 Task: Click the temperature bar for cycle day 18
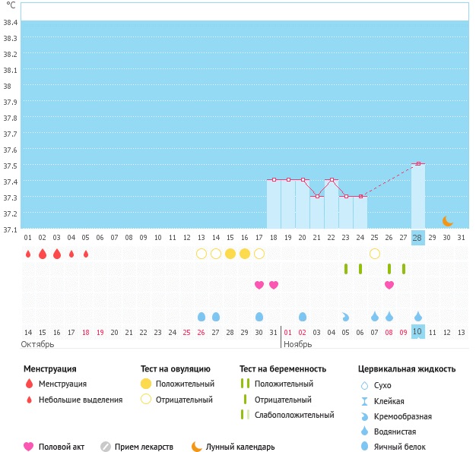pyautogui.click(x=274, y=204)
